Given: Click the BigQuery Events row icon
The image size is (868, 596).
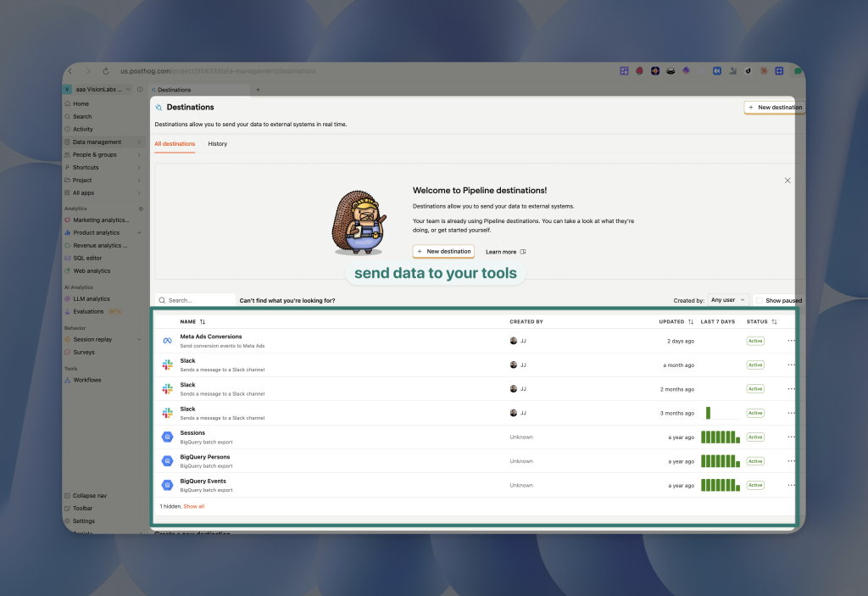Looking at the screenshot, I should tap(167, 485).
